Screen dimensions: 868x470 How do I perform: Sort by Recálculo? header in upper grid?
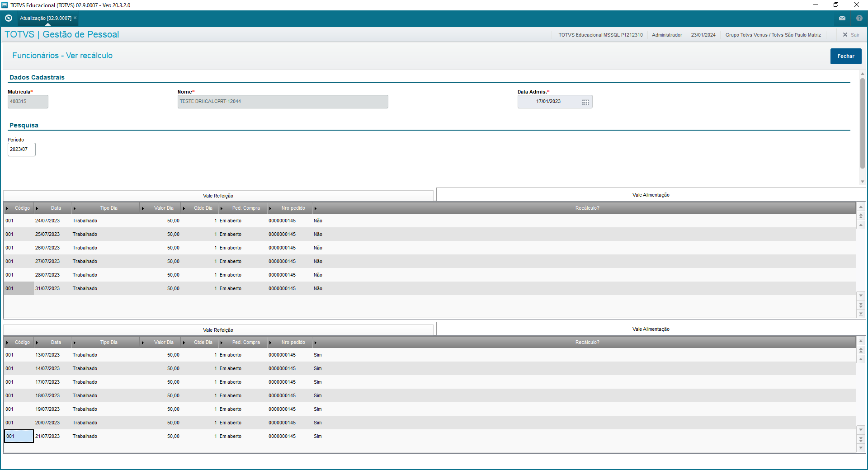tap(587, 208)
